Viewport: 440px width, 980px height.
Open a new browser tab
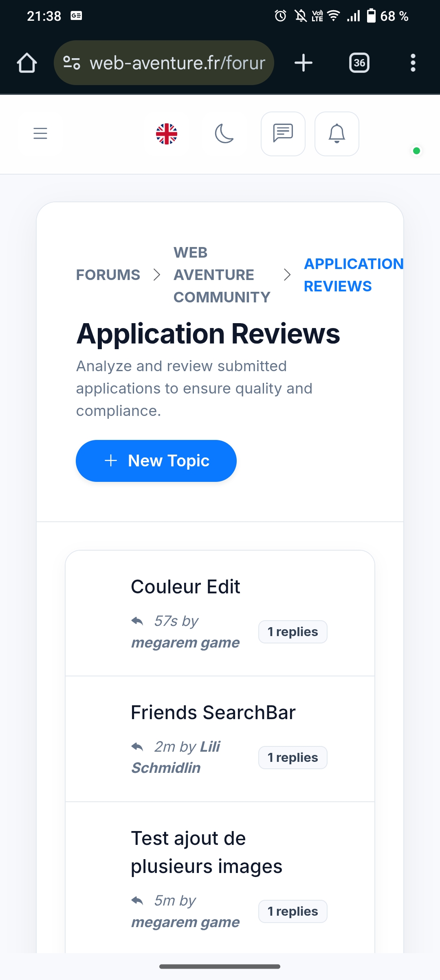click(304, 63)
